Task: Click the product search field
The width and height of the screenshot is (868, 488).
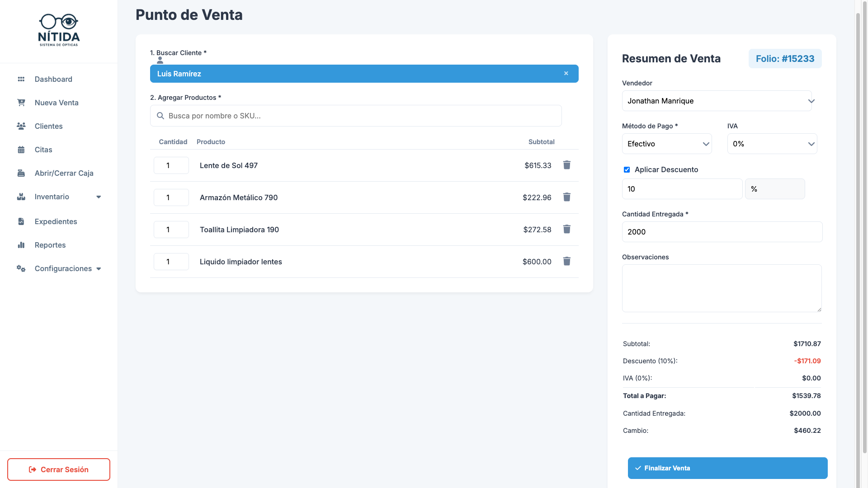Action: 356,116
